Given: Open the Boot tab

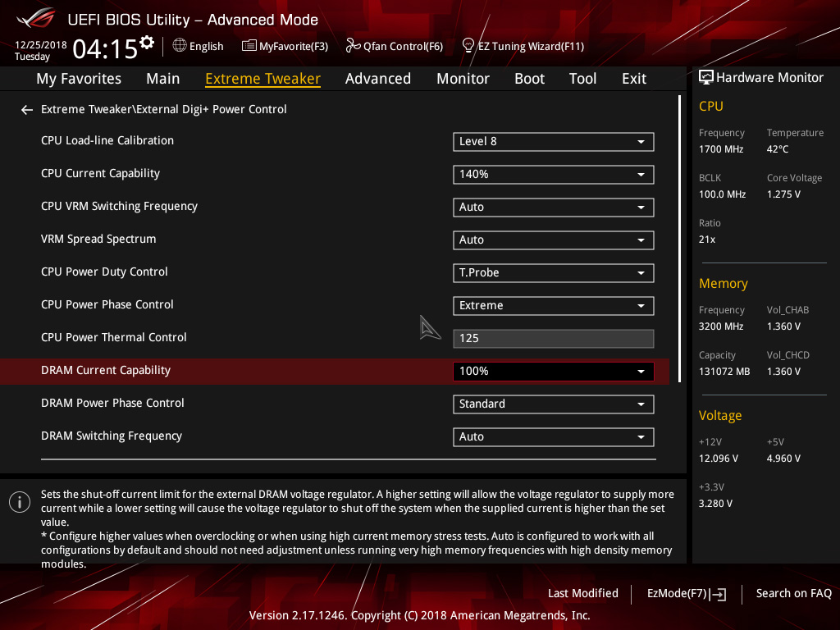Looking at the screenshot, I should pos(529,79).
